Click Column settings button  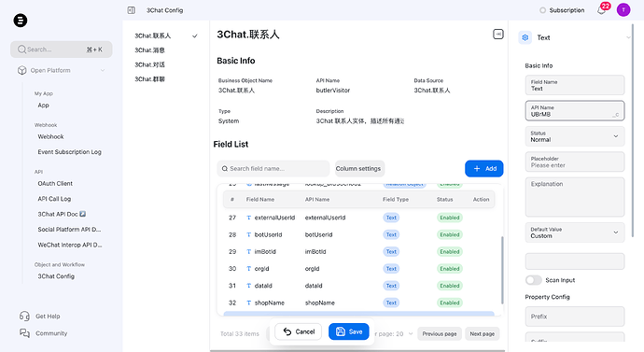pyautogui.click(x=358, y=168)
